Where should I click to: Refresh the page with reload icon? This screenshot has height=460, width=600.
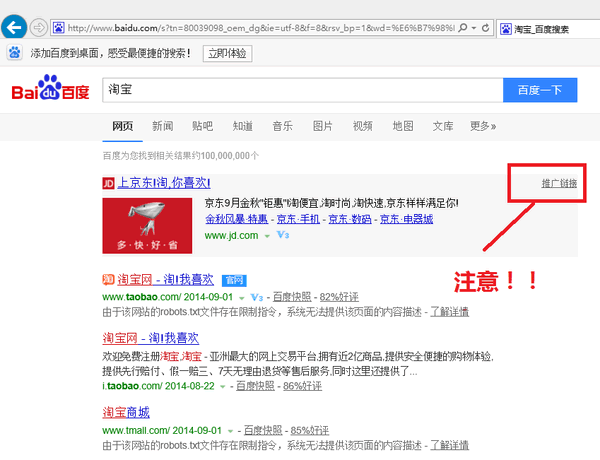(486, 28)
